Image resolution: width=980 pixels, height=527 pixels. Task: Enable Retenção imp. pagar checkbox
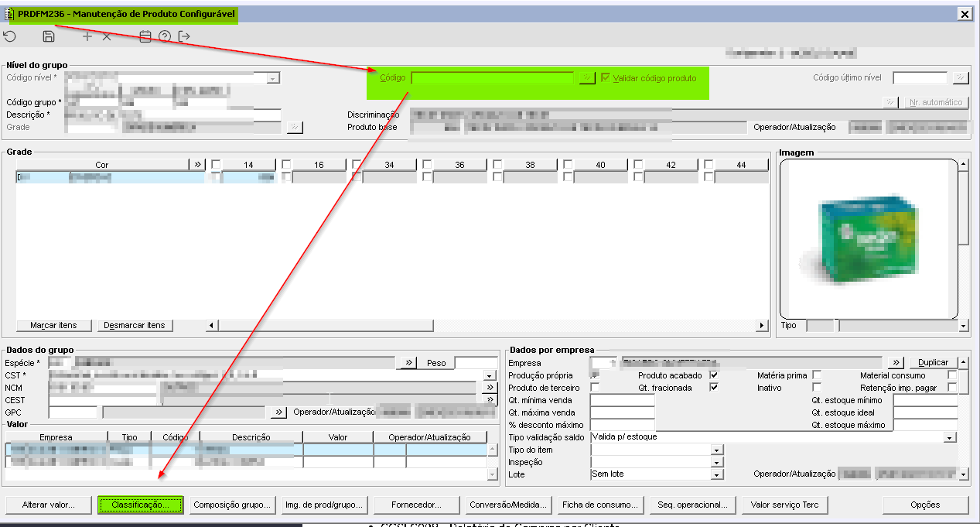tap(952, 388)
